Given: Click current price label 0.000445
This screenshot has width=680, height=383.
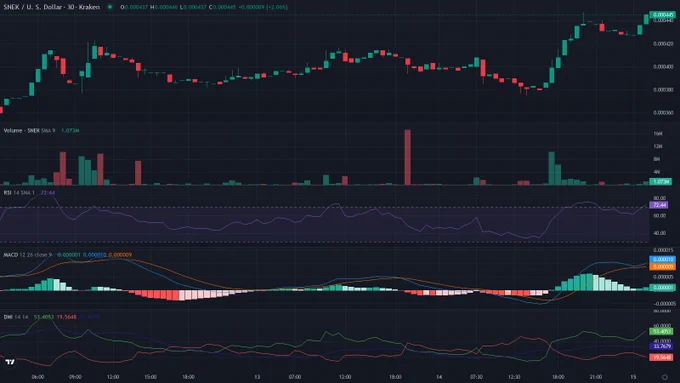Looking at the screenshot, I should tap(662, 15).
